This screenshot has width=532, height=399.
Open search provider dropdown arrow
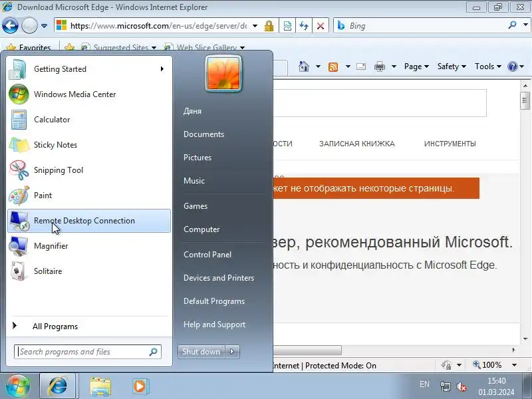tap(525, 25)
